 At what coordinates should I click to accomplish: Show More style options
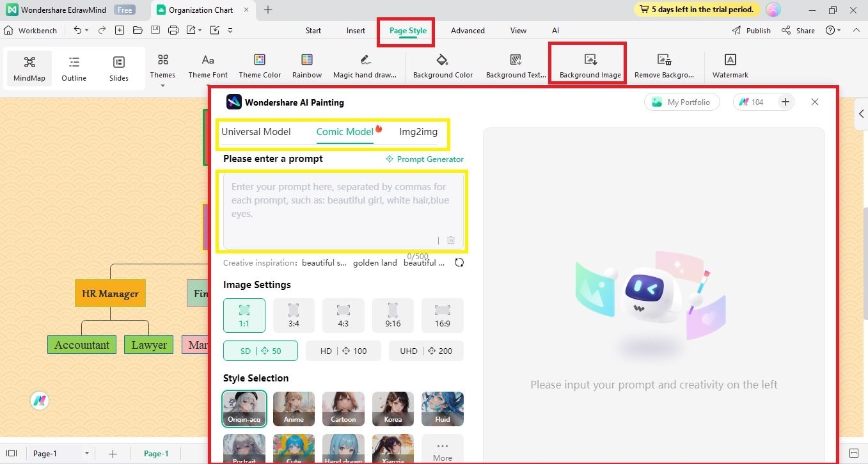coord(443,450)
